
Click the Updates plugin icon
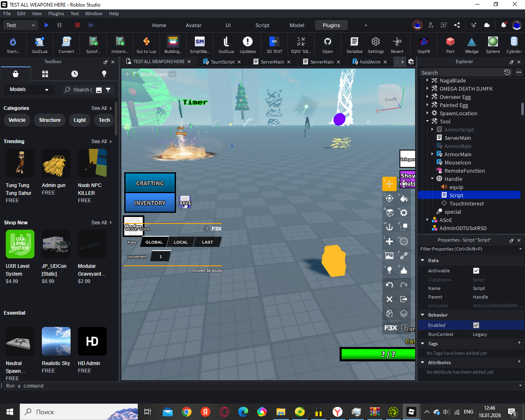(248, 45)
